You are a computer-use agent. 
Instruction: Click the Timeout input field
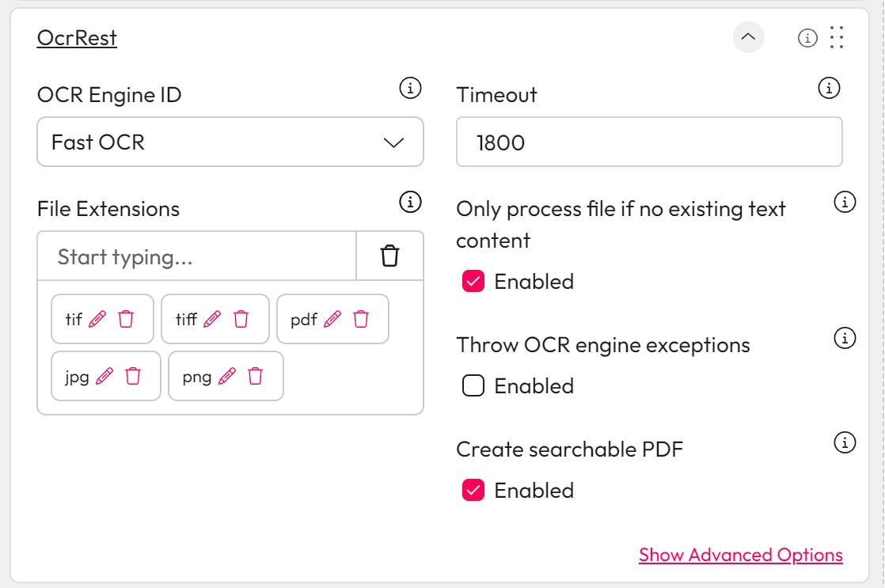click(x=649, y=142)
